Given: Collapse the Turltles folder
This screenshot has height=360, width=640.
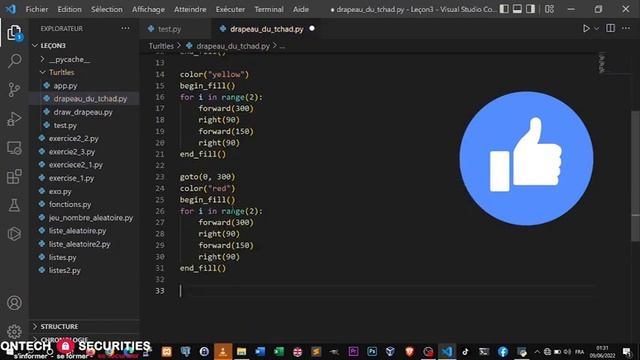Looking at the screenshot, I should pyautogui.click(x=42, y=72).
